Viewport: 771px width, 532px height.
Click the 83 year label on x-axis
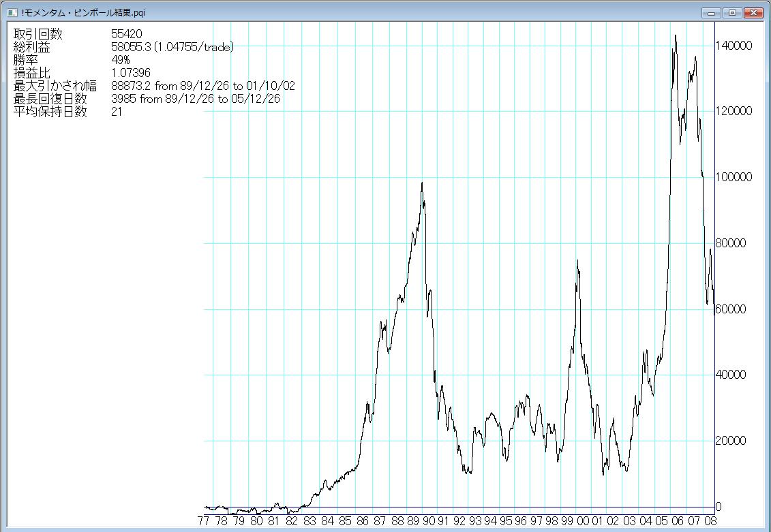click(309, 521)
